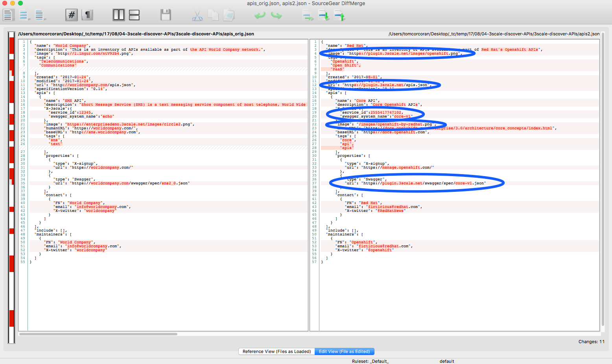Copy selection using the toolbar copy icon

213,15
